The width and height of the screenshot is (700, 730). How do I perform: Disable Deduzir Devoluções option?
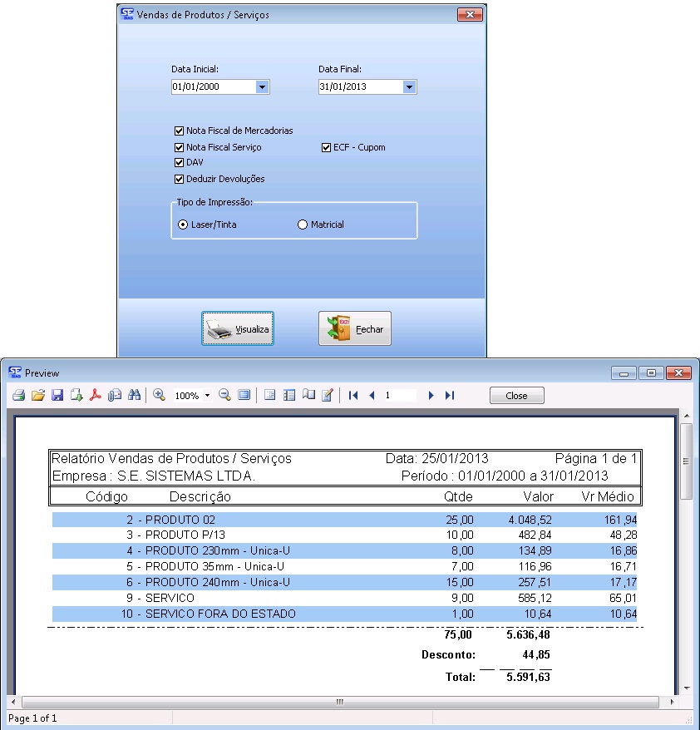click(x=179, y=179)
